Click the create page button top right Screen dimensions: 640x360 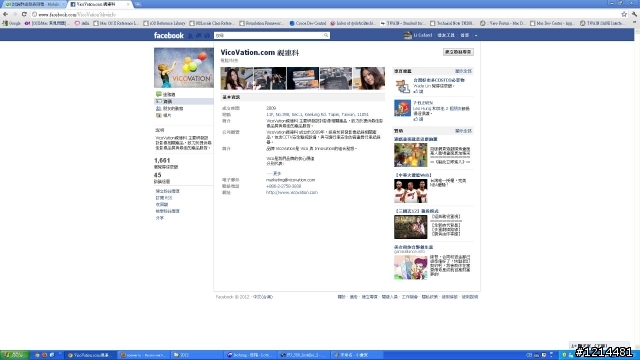coord(458,52)
